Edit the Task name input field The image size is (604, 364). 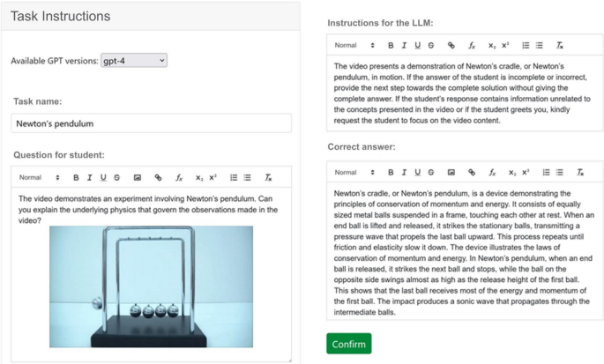coord(151,123)
